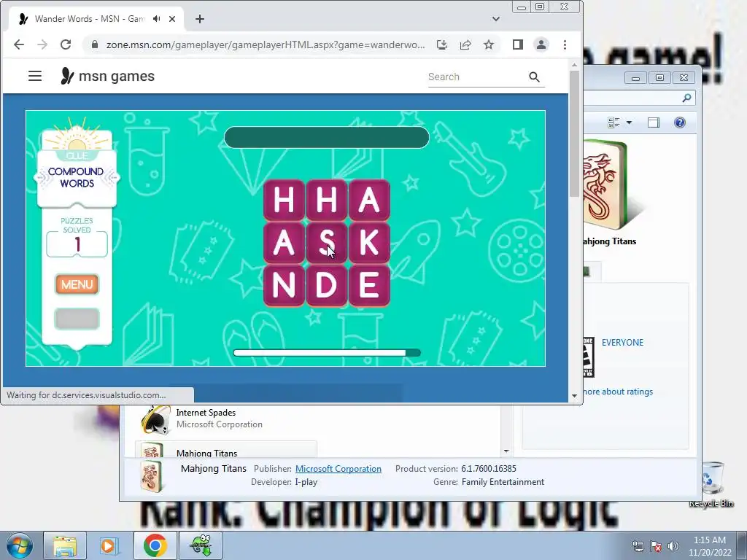Open Windows Explorer from taskbar
Screen dimensions: 747x560
pyautogui.click(x=65, y=545)
